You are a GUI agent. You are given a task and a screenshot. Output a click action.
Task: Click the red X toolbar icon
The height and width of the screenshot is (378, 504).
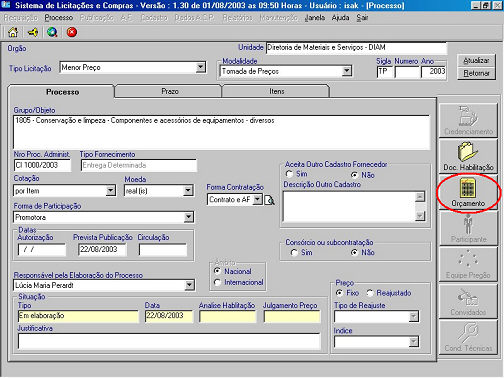point(72,32)
